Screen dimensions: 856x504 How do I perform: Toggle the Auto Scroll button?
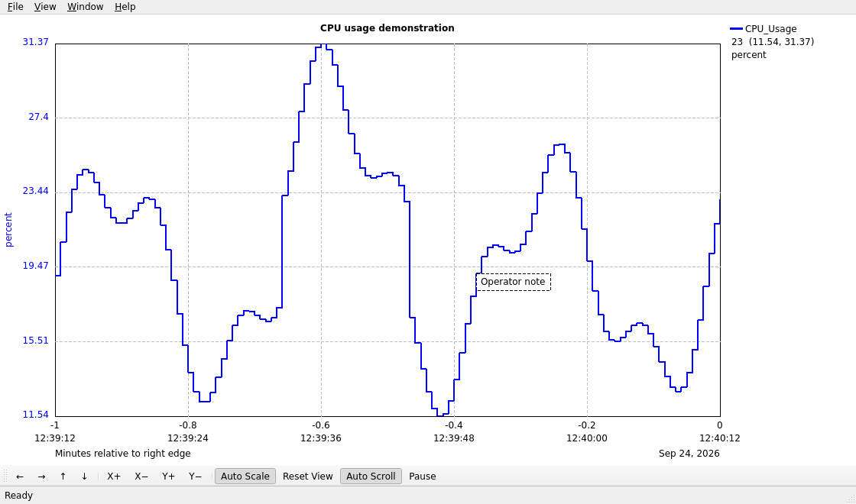[x=371, y=477]
